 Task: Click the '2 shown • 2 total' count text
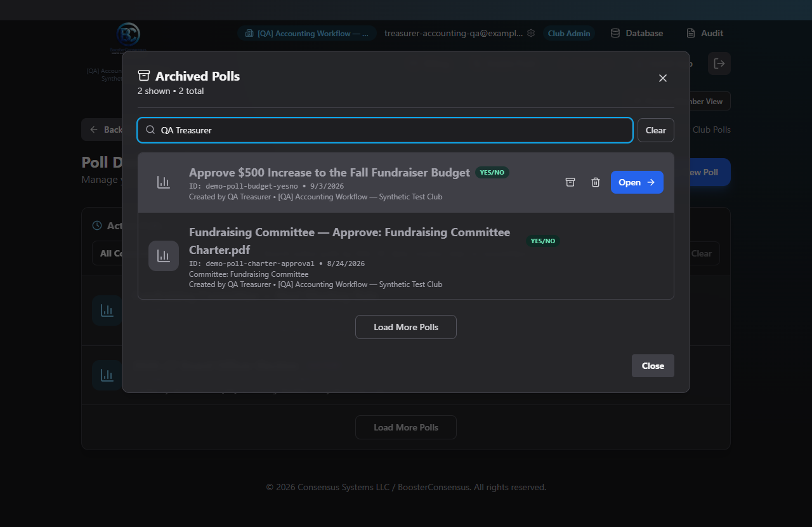pyautogui.click(x=171, y=91)
